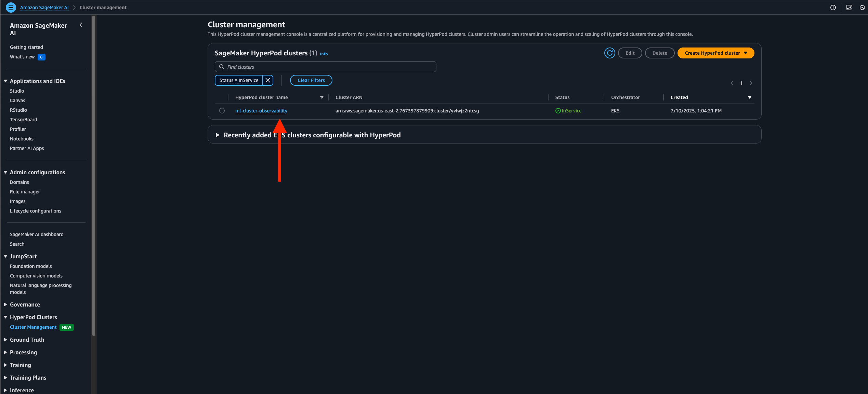Expand the Governance navigation section
This screenshot has height=394, width=868.
(x=25, y=304)
